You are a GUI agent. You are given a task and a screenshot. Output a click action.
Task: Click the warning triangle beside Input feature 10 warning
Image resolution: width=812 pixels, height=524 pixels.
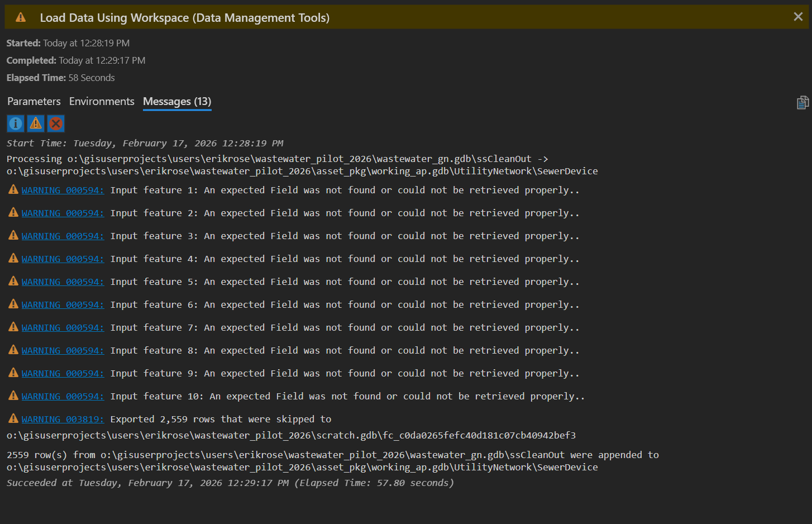pyautogui.click(x=13, y=396)
